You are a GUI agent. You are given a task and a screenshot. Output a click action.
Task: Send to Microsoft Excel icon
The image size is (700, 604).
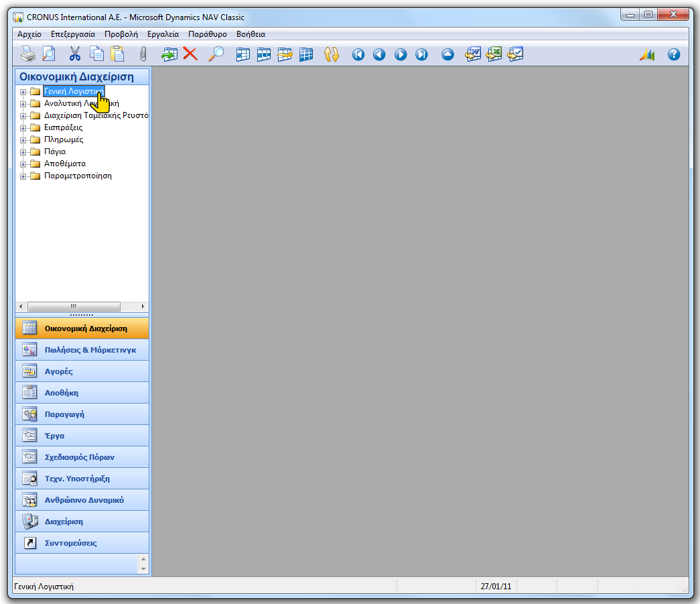point(494,54)
